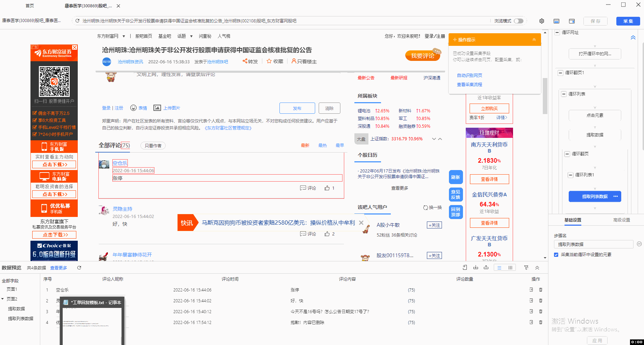Switch to 基础设置 tab
644x345 pixels.
573,220
